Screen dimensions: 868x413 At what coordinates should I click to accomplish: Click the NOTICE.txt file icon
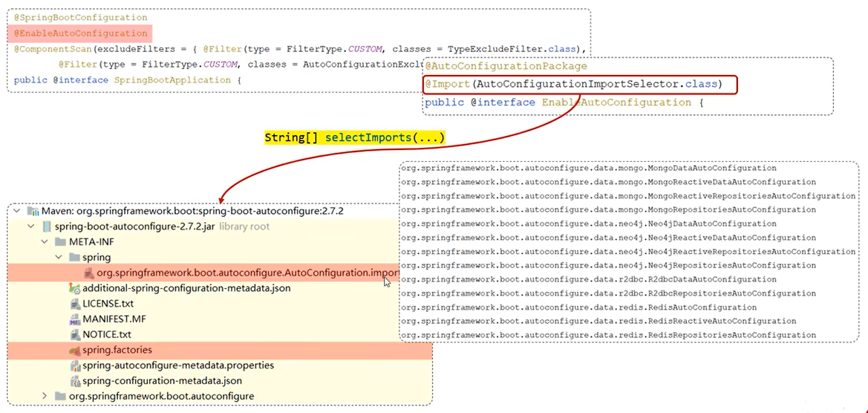coord(75,334)
